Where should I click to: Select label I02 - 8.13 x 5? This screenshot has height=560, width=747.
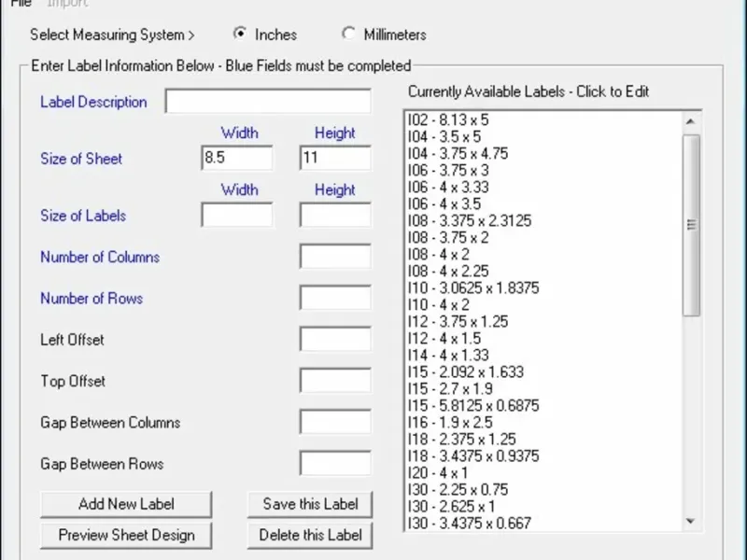tap(448, 120)
